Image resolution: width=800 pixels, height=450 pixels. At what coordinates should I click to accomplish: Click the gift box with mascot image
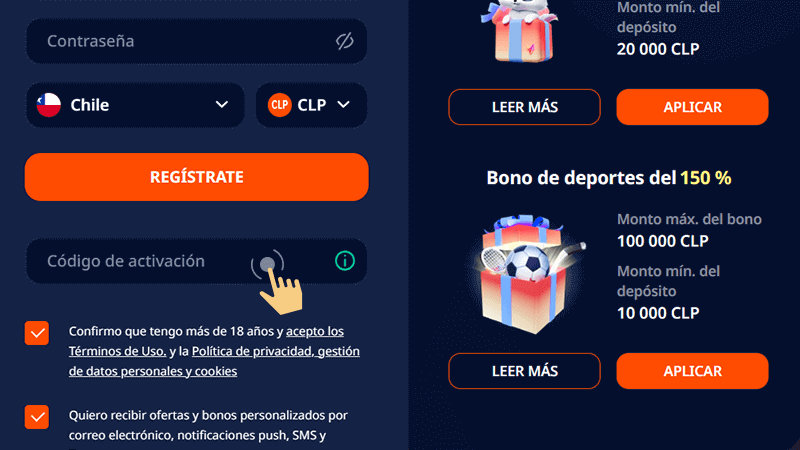(x=520, y=31)
